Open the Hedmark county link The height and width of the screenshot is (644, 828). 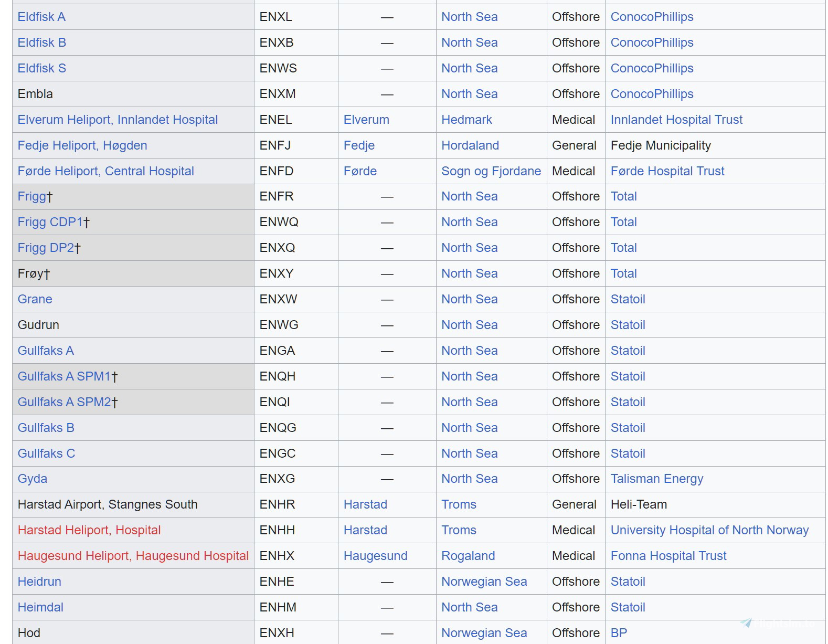click(466, 120)
